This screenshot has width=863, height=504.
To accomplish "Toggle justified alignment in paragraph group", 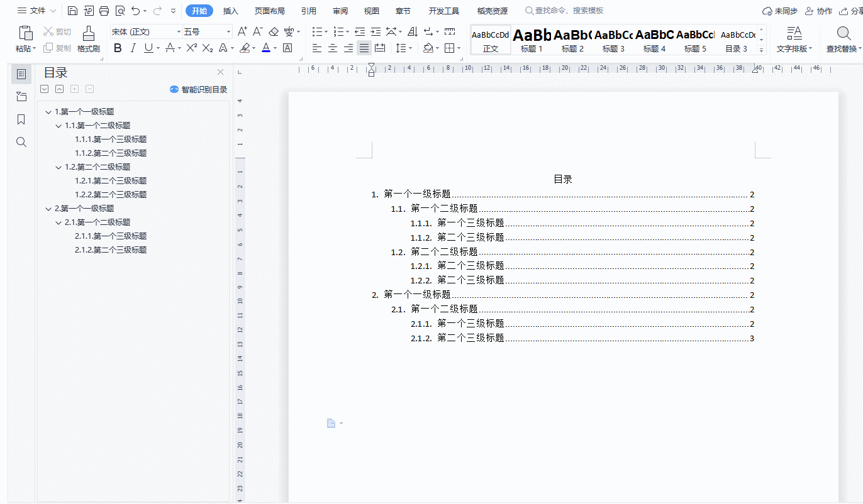I will (x=364, y=48).
